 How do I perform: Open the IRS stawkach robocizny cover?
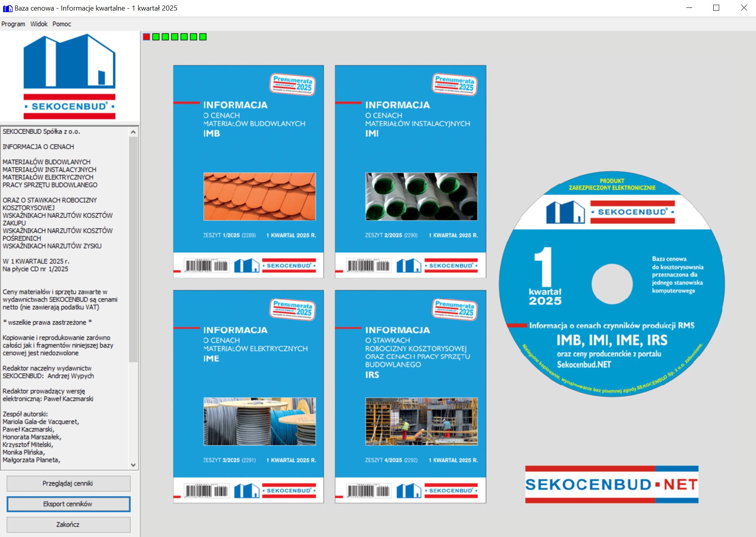coord(411,396)
